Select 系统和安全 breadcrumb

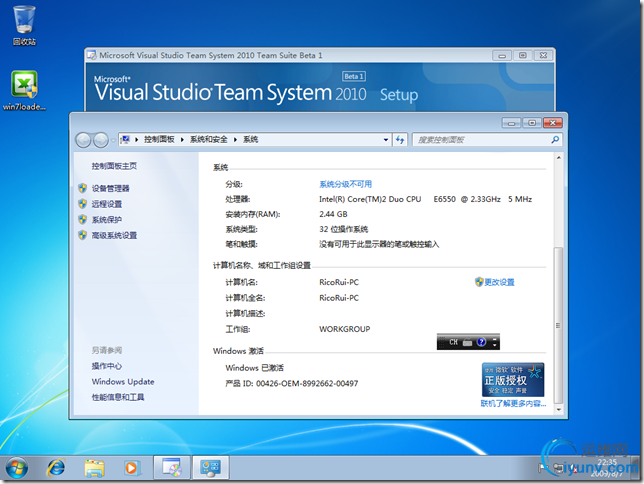pyautogui.click(x=208, y=140)
